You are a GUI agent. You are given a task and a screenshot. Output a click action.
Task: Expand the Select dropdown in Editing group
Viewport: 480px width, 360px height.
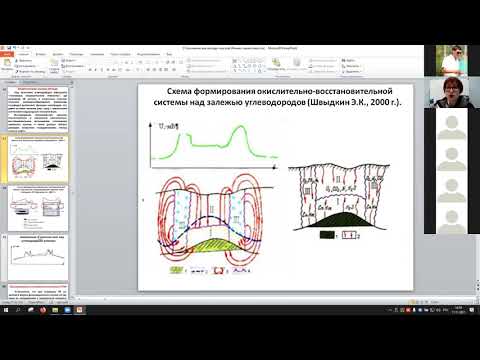351,71
